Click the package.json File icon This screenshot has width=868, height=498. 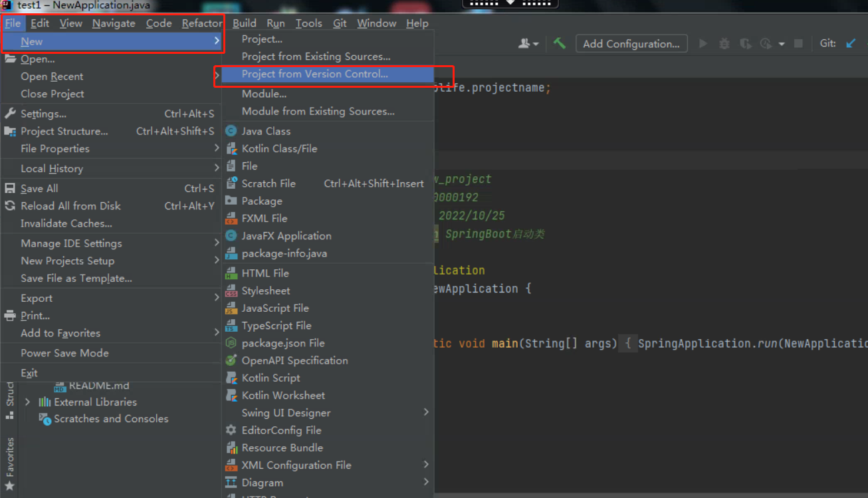[231, 343]
